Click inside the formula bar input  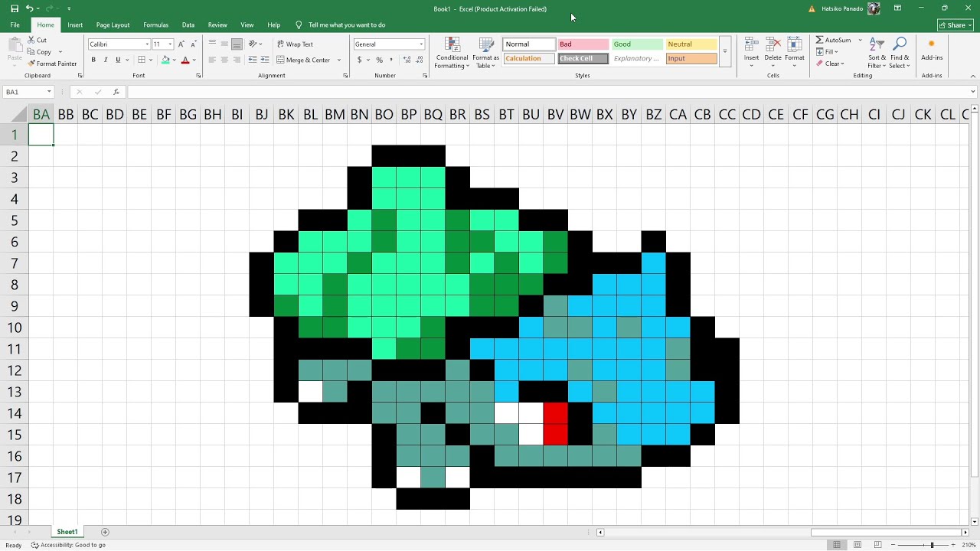(x=549, y=92)
